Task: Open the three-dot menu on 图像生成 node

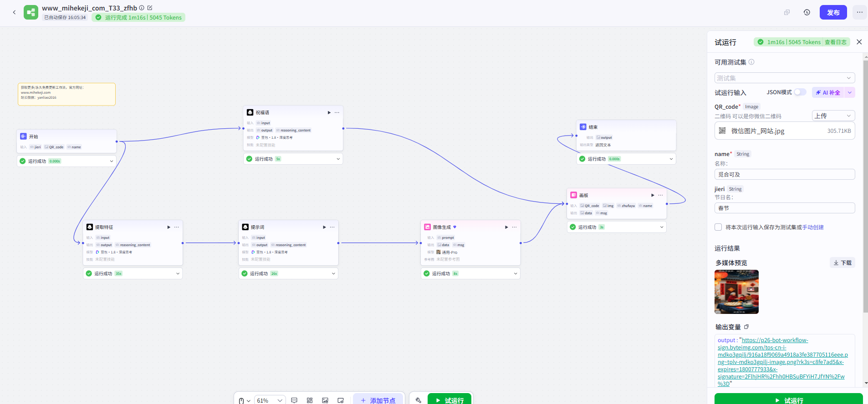Action: coord(514,227)
